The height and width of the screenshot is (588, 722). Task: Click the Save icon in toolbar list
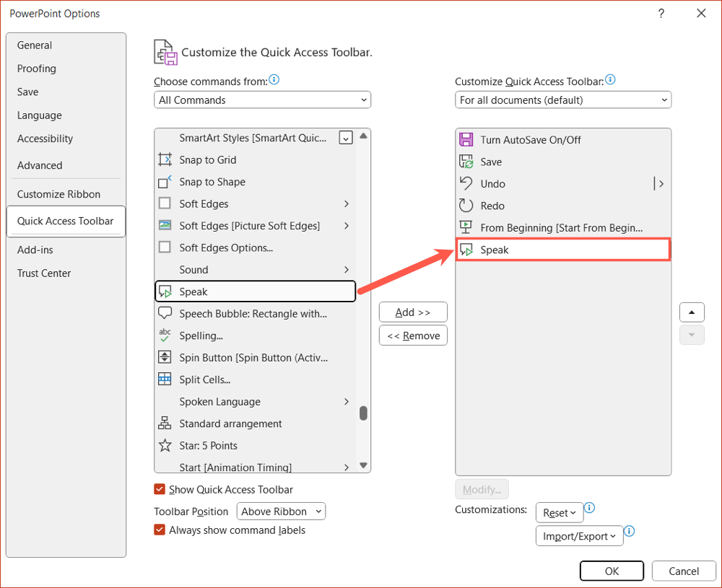(x=466, y=162)
